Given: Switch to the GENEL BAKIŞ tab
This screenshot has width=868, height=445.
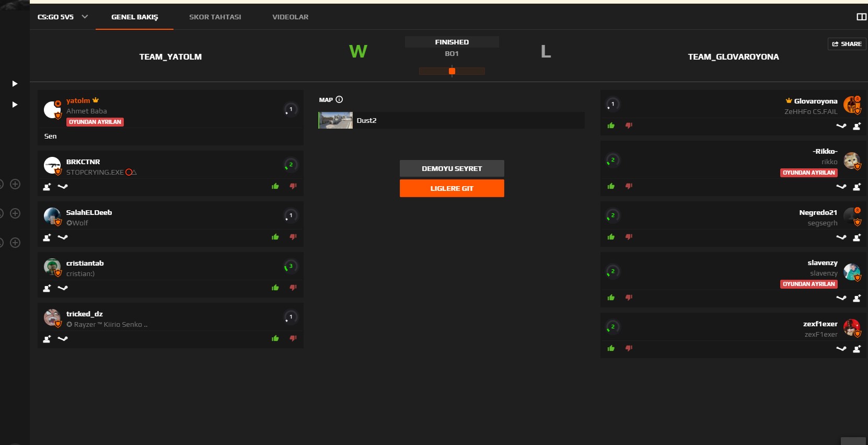Looking at the screenshot, I should click(134, 17).
